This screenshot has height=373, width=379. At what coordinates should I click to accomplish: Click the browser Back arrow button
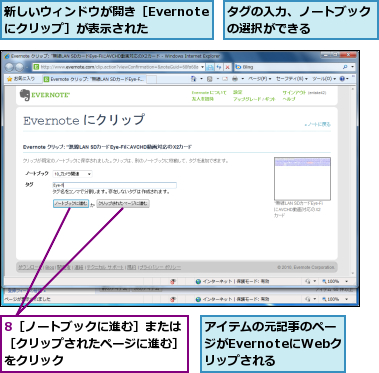tap(9, 67)
